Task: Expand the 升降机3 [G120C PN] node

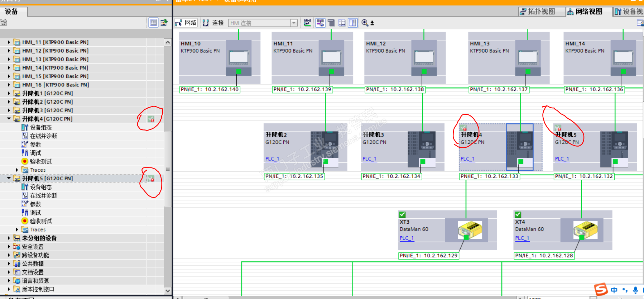Action: 9,110
